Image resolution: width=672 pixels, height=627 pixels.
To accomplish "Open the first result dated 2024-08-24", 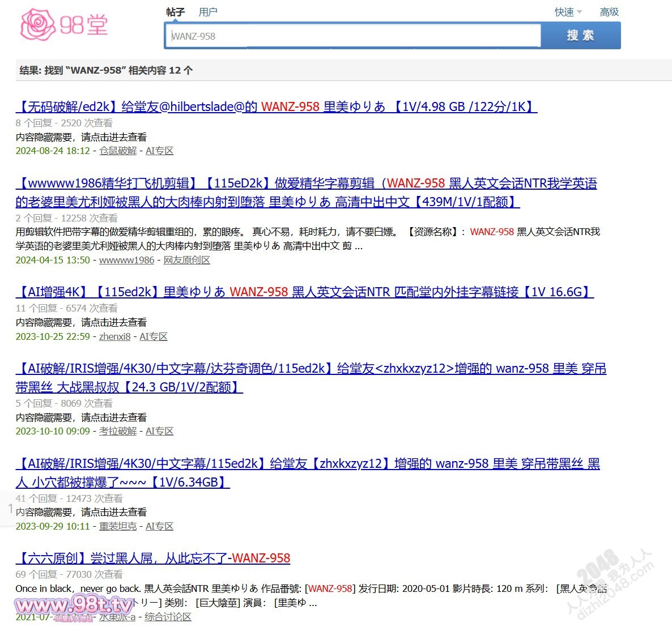I will 276,106.
